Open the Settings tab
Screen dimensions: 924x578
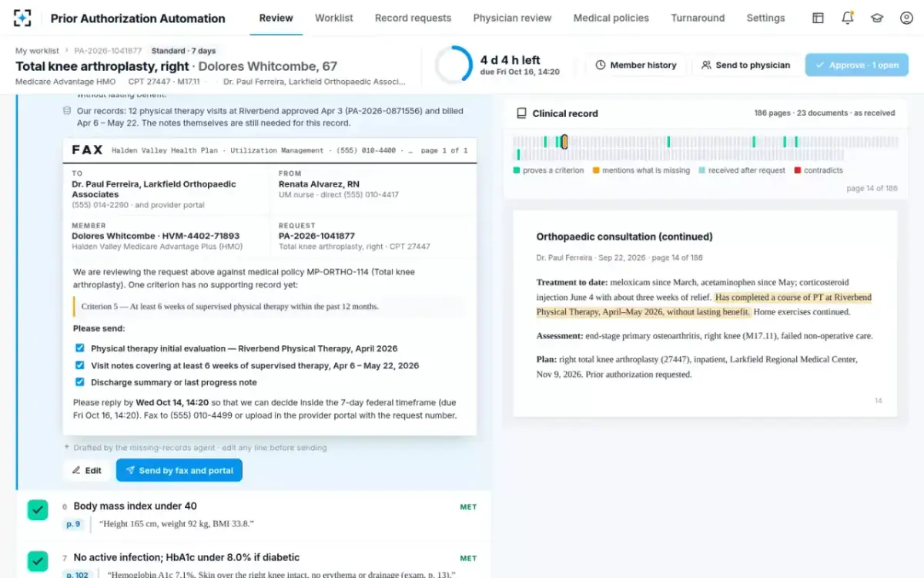[765, 18]
